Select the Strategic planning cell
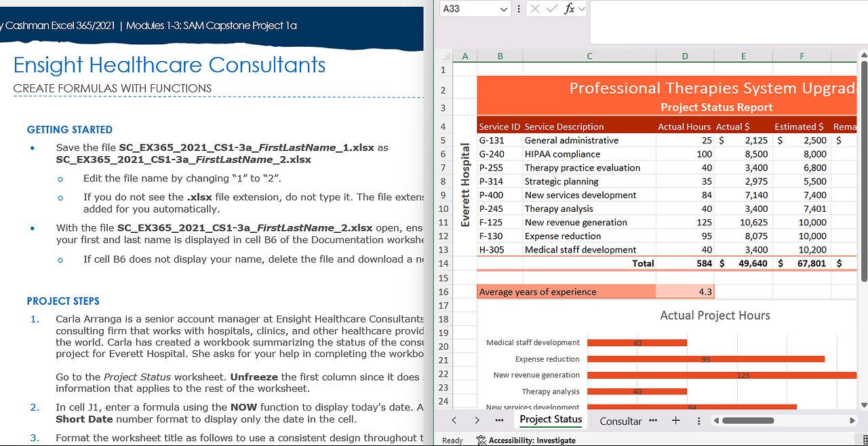 [589, 181]
